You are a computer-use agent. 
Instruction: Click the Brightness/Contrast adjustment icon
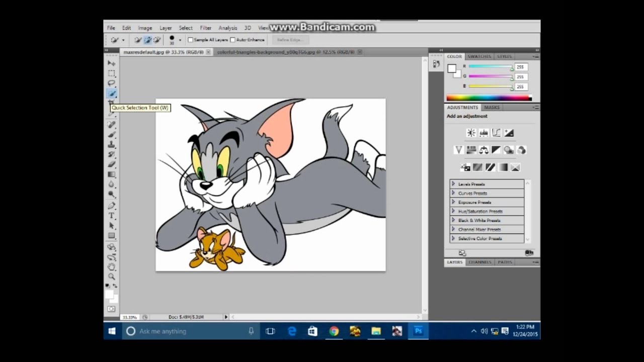[471, 133]
